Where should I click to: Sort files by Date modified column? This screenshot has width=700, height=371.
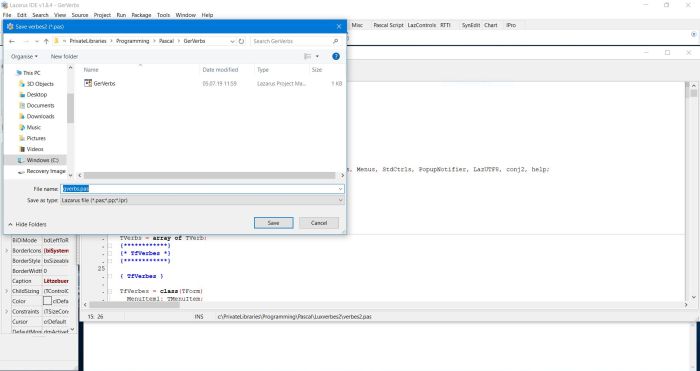click(x=220, y=70)
